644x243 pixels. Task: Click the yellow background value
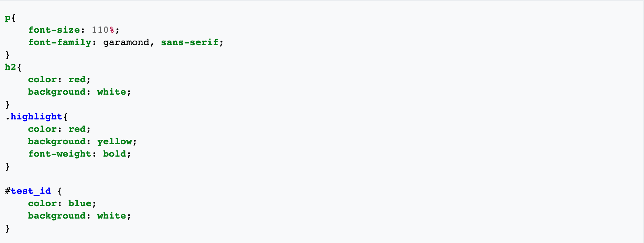click(x=114, y=141)
